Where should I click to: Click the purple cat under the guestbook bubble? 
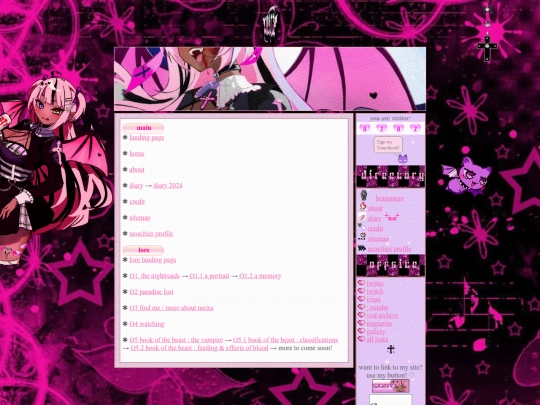pyautogui.click(x=403, y=159)
